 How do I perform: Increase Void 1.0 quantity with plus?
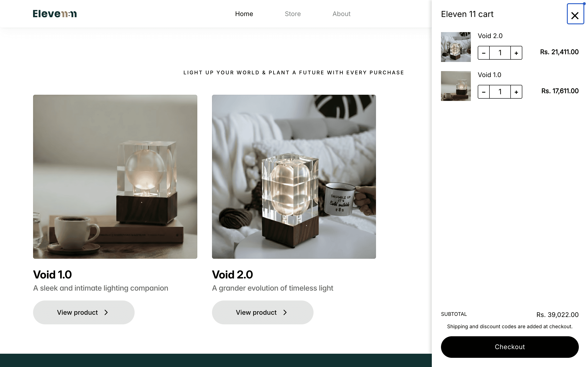[516, 92]
